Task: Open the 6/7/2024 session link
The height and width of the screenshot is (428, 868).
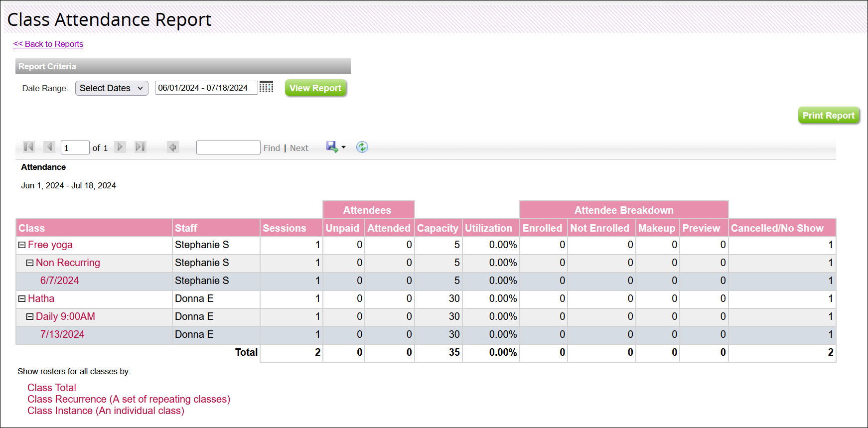Action: 59,281
